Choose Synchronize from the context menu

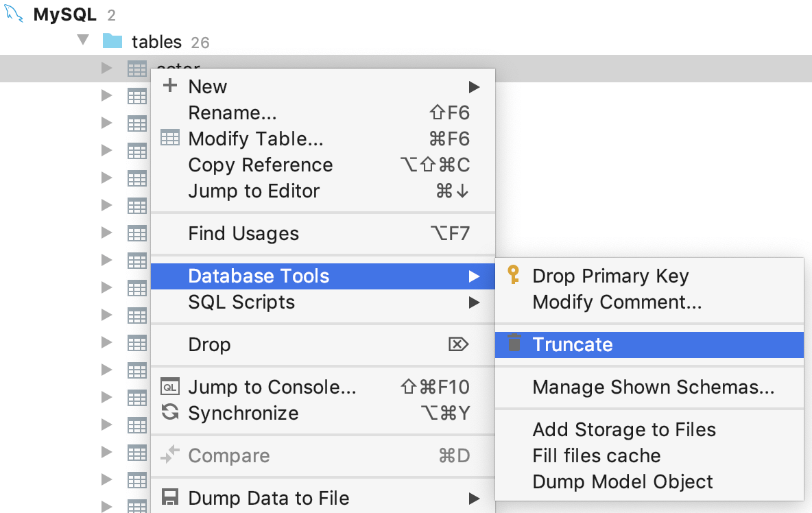(x=322, y=413)
